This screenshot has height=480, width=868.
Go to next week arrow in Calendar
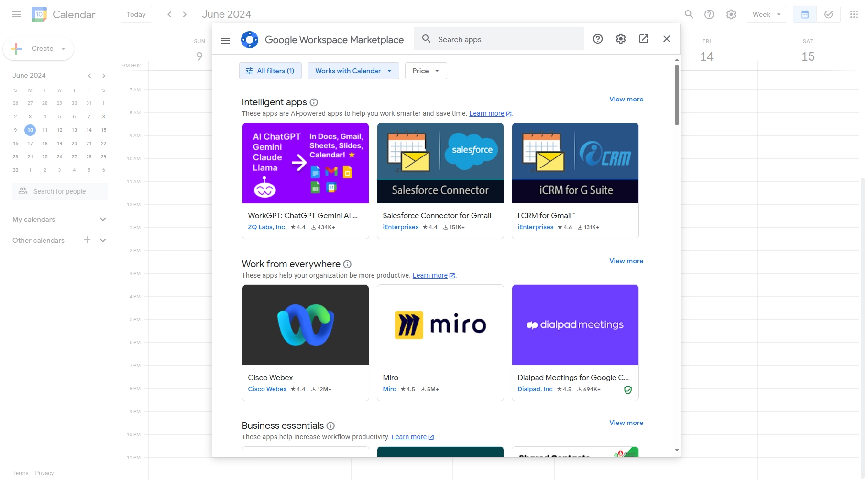coord(185,14)
